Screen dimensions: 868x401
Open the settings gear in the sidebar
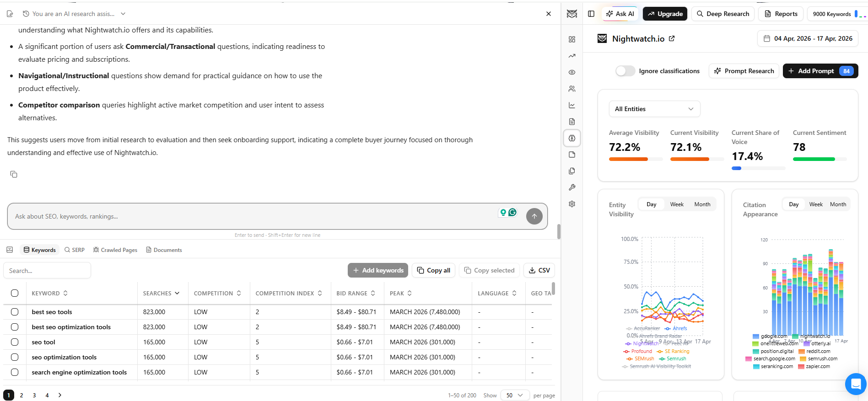(x=572, y=204)
